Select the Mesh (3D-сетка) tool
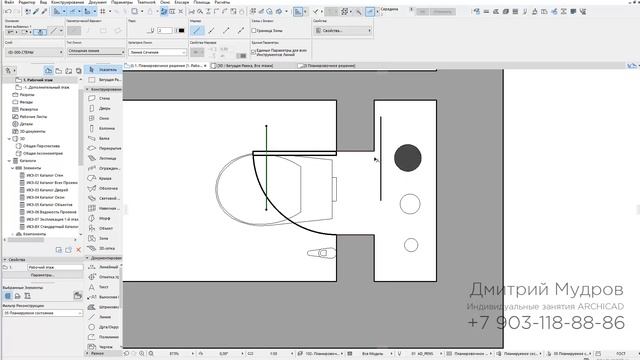640x360 pixels. pos(104,248)
